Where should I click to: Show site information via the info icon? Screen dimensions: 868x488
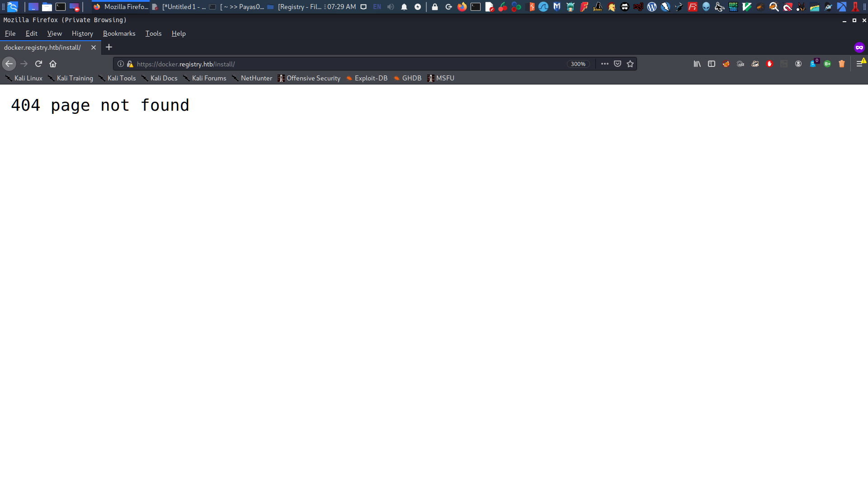pyautogui.click(x=121, y=64)
